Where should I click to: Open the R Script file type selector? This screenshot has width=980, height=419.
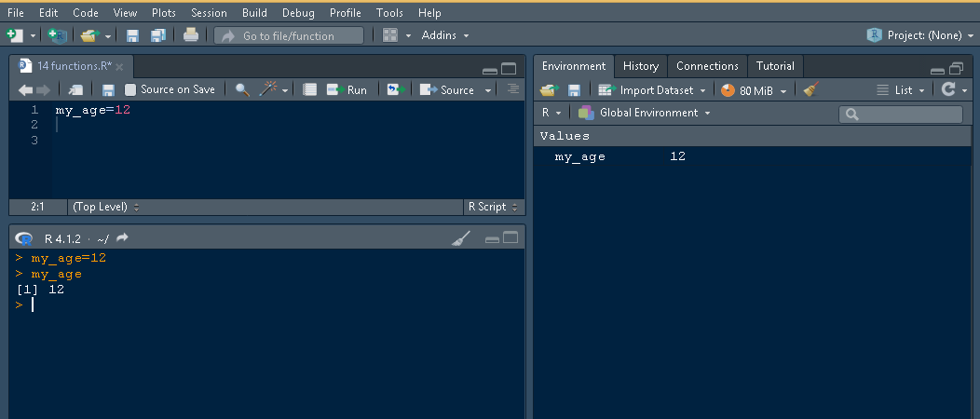tap(493, 207)
